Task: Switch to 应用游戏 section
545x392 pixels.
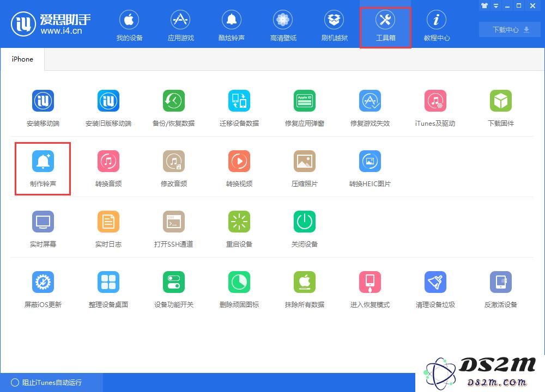Action: pyautogui.click(x=181, y=26)
